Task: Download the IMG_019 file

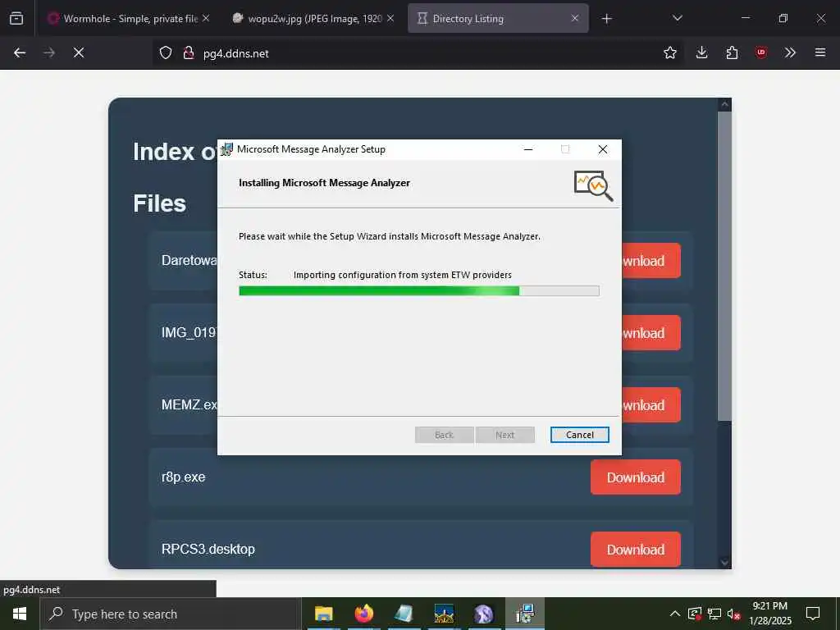Action: [651, 333]
